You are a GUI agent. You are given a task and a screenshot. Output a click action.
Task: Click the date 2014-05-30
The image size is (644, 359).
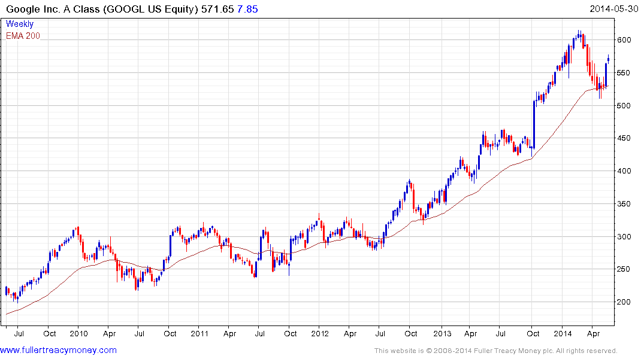click(x=613, y=8)
